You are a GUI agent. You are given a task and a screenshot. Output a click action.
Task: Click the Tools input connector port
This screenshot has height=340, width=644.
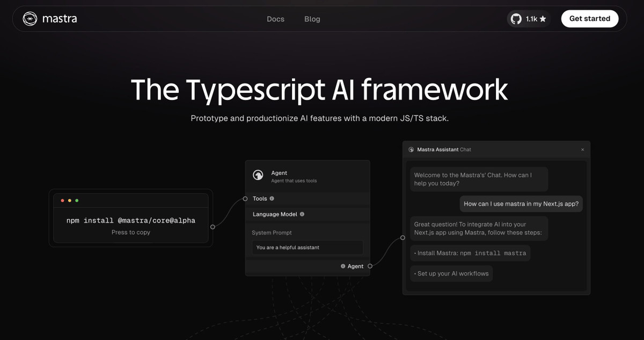tap(245, 199)
